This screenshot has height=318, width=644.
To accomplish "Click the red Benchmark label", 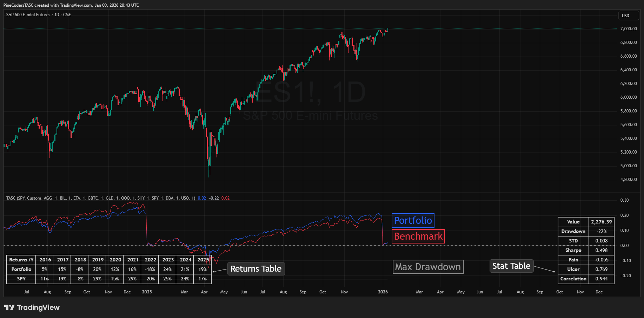I will click(x=418, y=236).
